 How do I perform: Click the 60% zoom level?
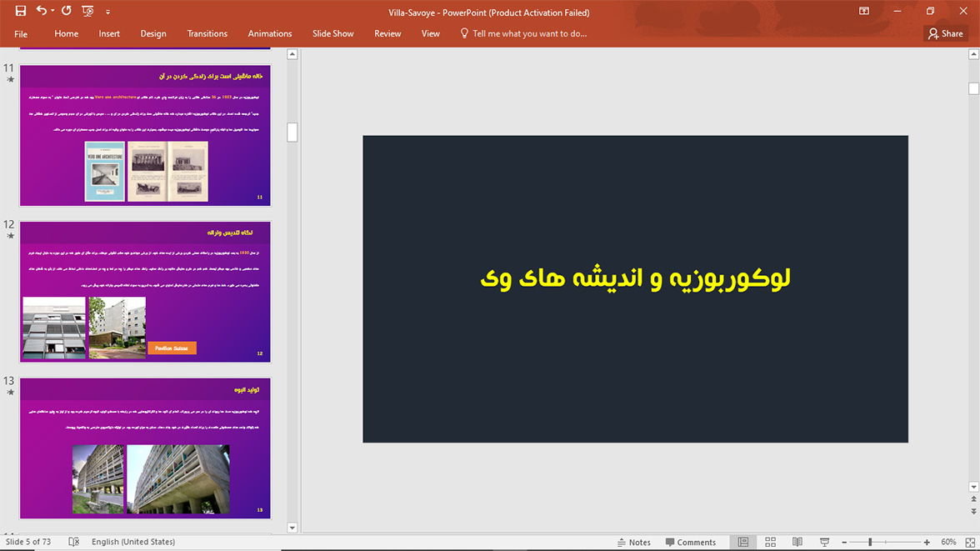click(948, 542)
